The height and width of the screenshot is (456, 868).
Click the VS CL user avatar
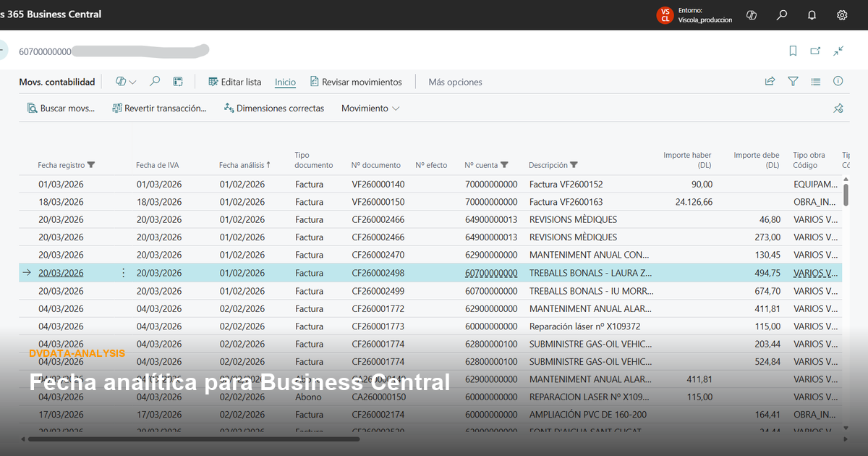pos(665,14)
